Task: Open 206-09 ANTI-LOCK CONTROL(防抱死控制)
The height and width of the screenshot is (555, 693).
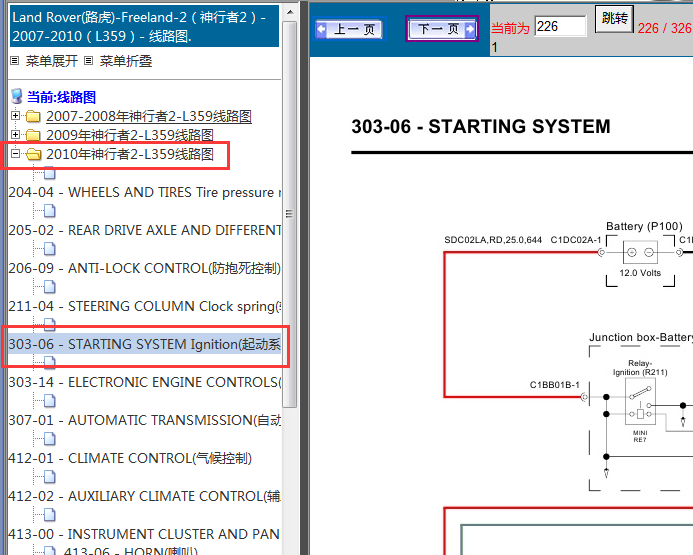Action: tap(145, 268)
